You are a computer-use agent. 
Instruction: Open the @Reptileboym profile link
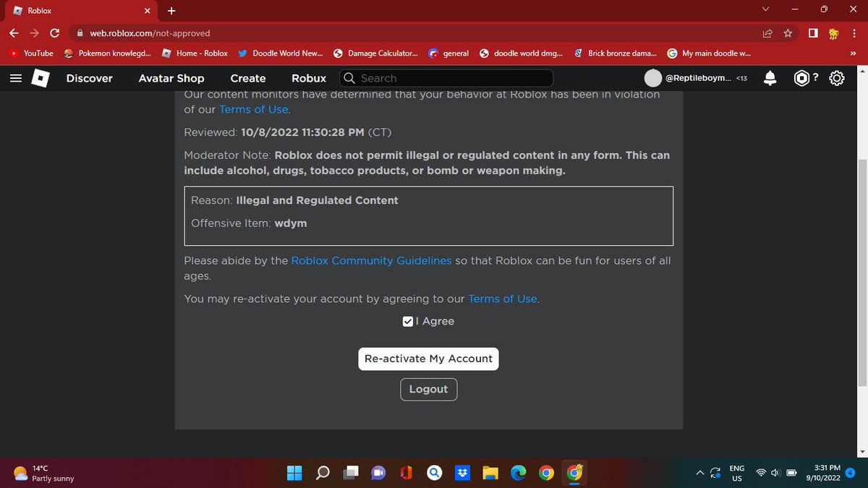pyautogui.click(x=698, y=78)
